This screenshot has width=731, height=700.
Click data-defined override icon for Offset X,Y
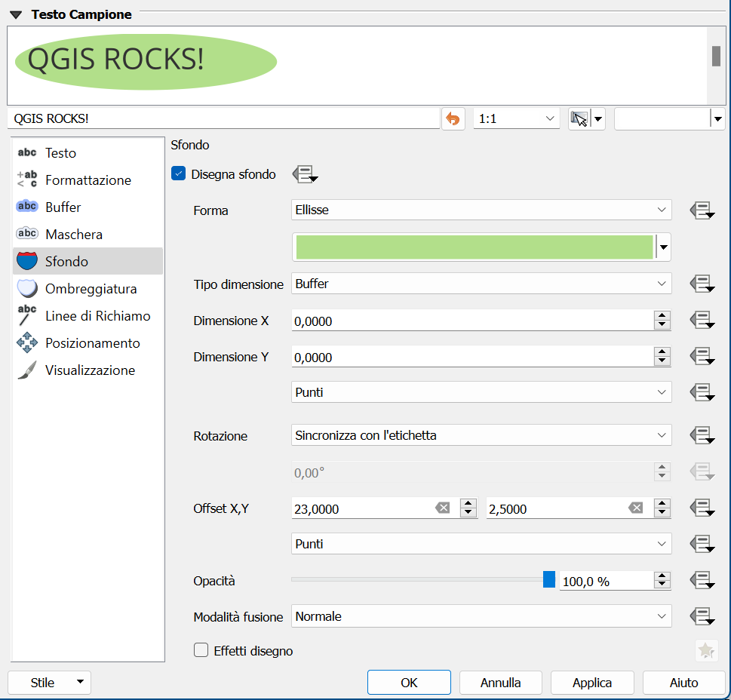tap(702, 508)
